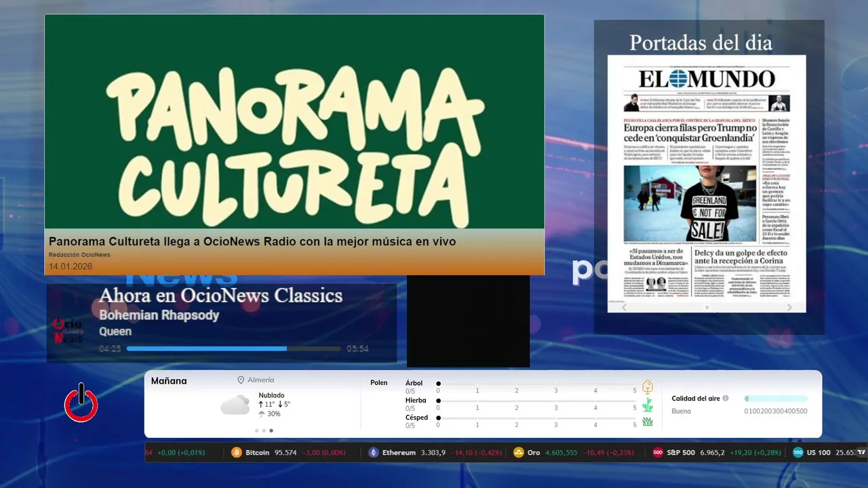Click the Hierba pollen level scale

(537, 405)
